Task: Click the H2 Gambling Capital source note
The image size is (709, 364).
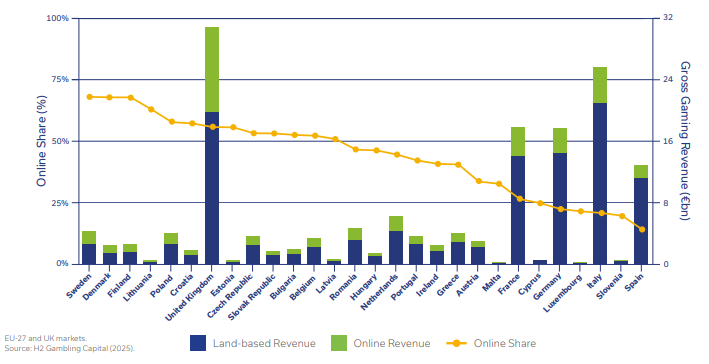Action: pos(70,349)
